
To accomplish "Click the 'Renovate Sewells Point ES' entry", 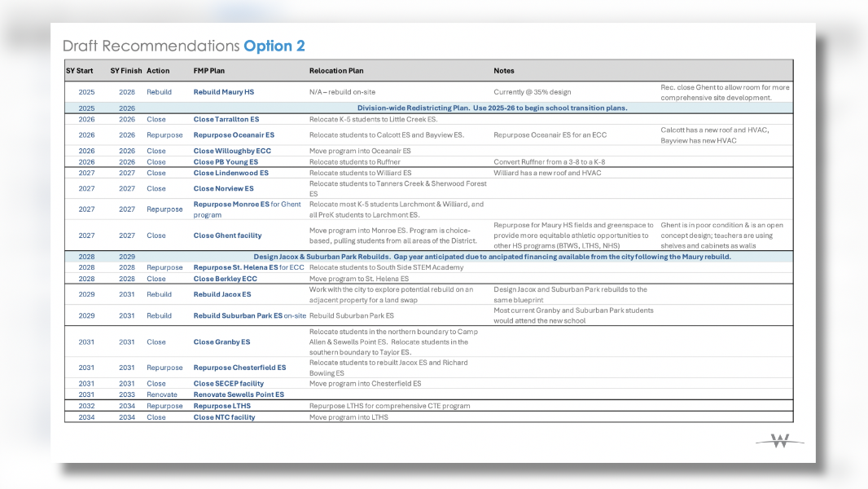I will click(x=239, y=394).
